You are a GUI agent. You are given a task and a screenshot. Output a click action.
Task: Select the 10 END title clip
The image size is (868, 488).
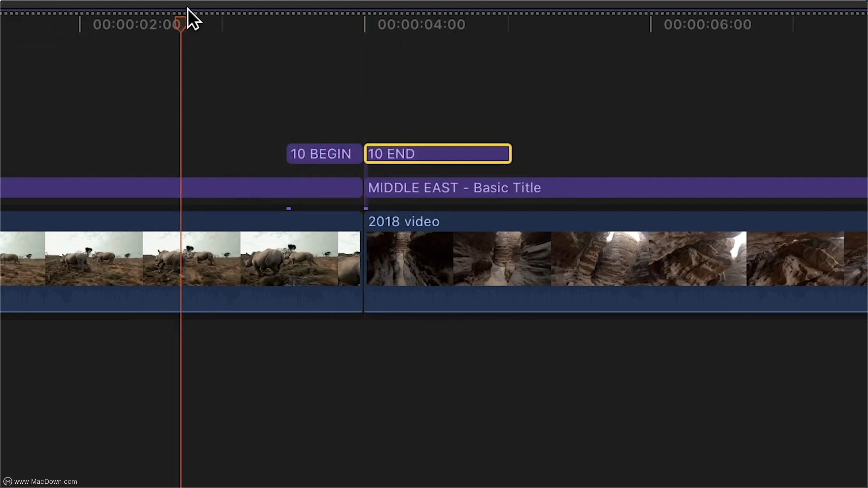point(437,154)
